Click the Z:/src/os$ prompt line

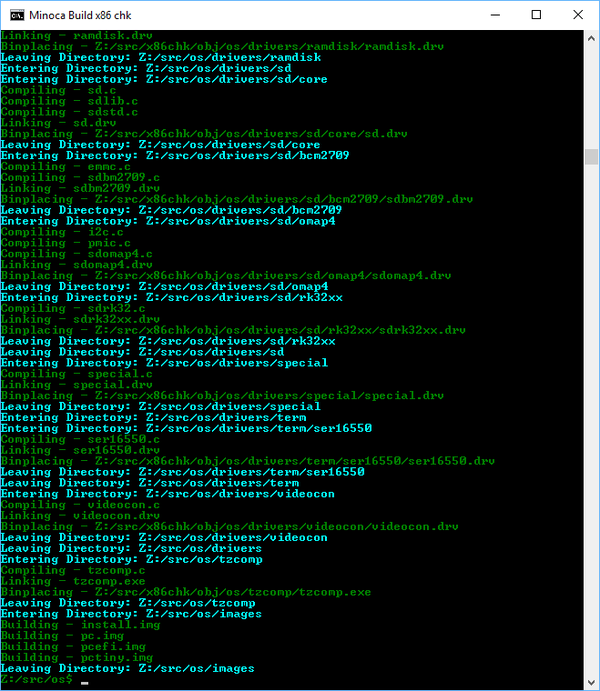(x=37, y=679)
